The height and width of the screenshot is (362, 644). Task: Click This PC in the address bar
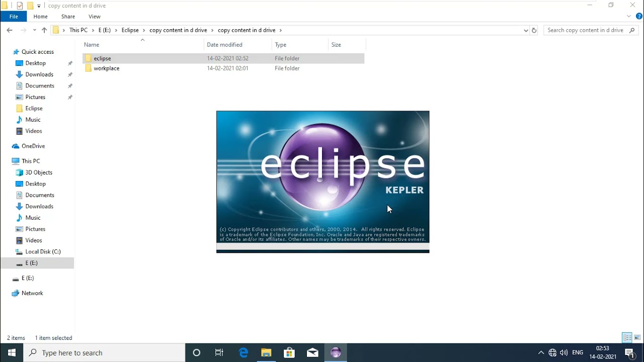[78, 30]
